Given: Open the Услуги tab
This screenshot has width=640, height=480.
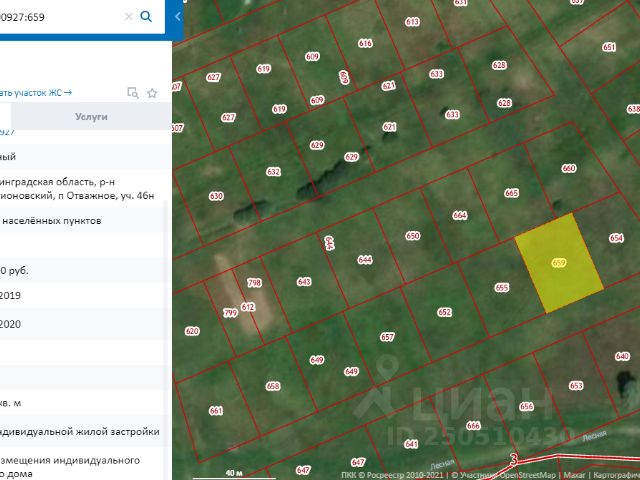Looking at the screenshot, I should [91, 117].
